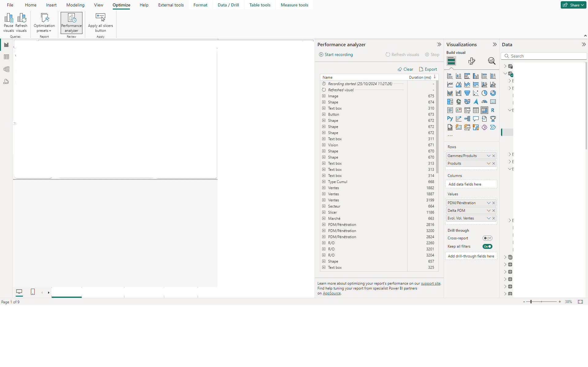Screen dimensions: 588x367
Task: Open the File menu
Action: [10, 5]
